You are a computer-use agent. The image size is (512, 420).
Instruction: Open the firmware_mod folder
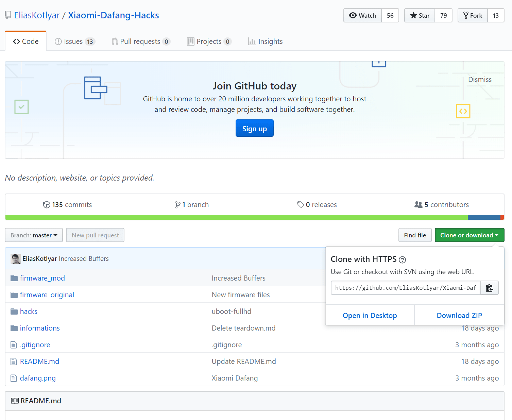pos(42,278)
